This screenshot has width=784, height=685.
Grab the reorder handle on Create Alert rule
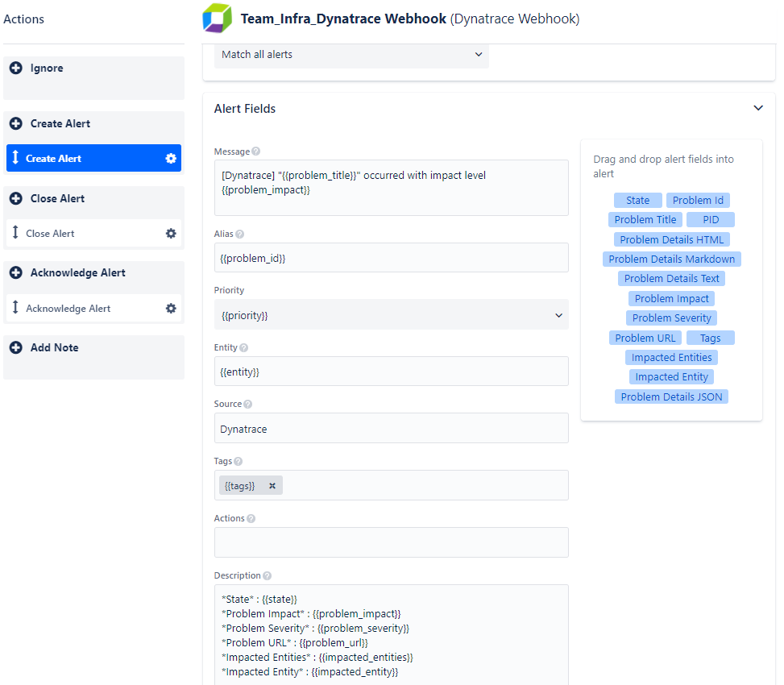[15, 157]
